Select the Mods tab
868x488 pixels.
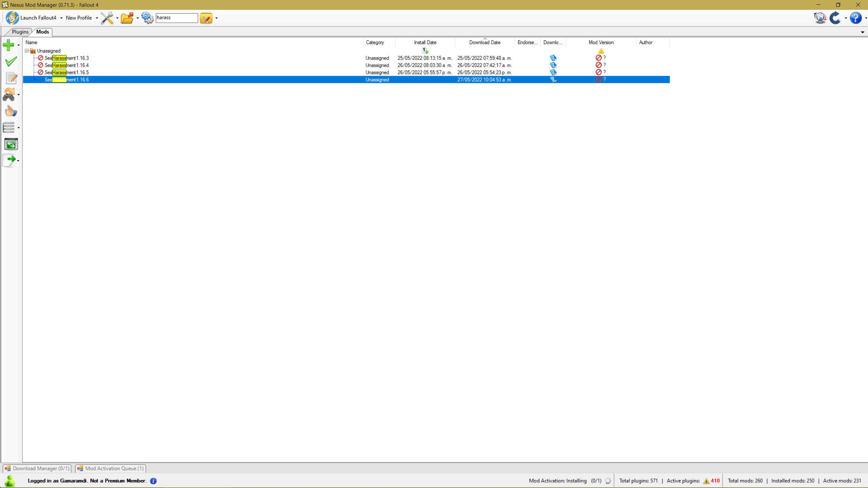(x=43, y=32)
